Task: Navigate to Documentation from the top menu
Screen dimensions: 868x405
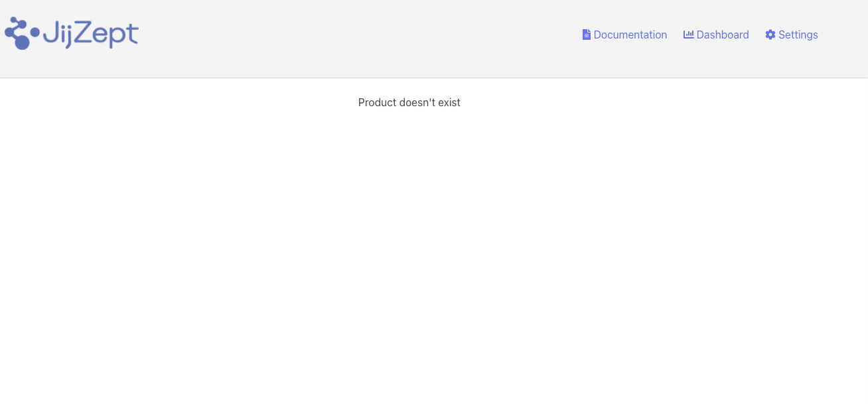Action: (624, 35)
